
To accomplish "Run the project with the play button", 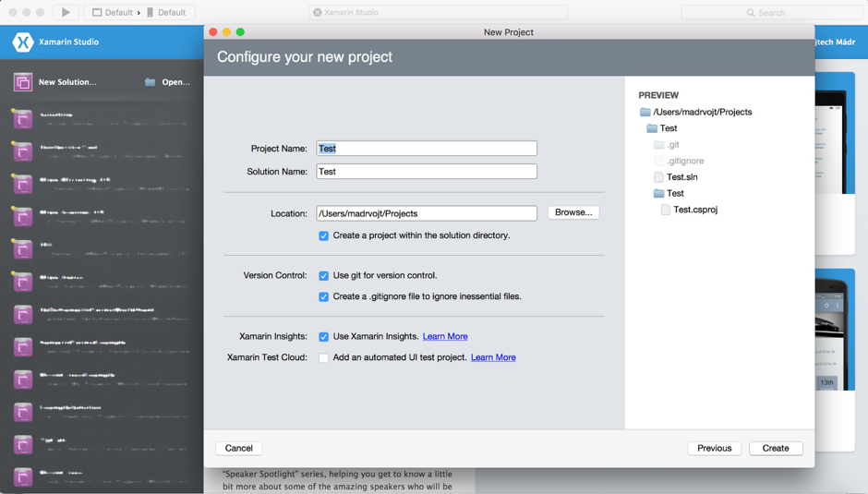I will 66,12.
